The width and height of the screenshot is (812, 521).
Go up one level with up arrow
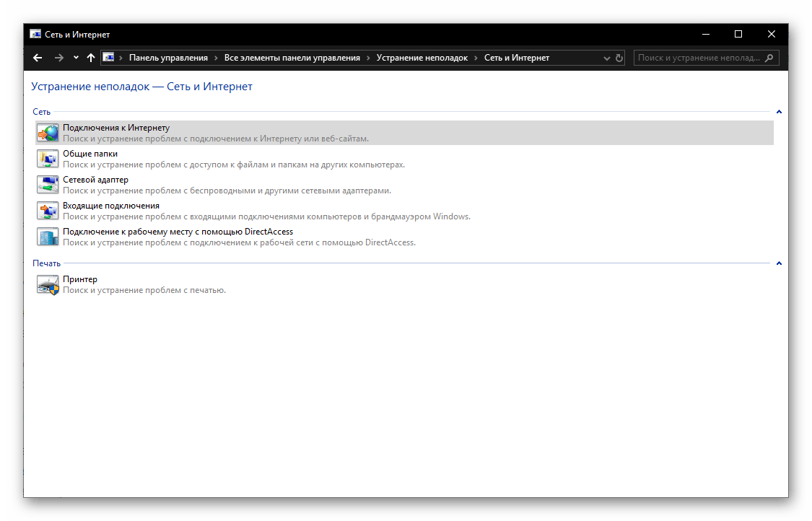[x=91, y=58]
